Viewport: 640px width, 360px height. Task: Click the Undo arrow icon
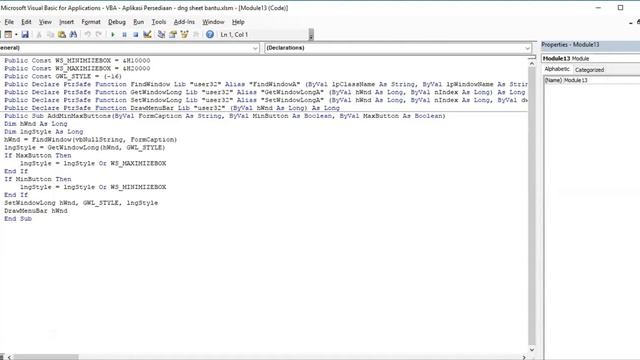coord(87,35)
